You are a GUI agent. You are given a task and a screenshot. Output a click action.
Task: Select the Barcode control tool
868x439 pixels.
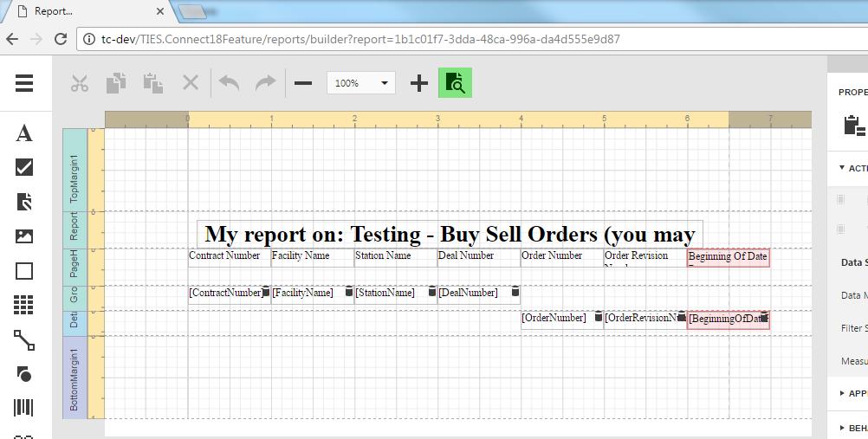[x=24, y=408]
